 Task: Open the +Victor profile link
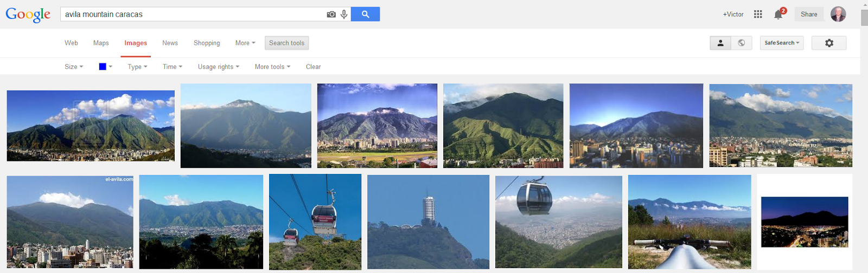(733, 14)
